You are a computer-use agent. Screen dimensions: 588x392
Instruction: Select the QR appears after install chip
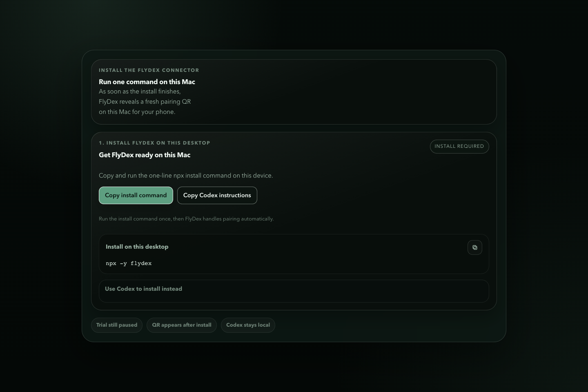182,325
